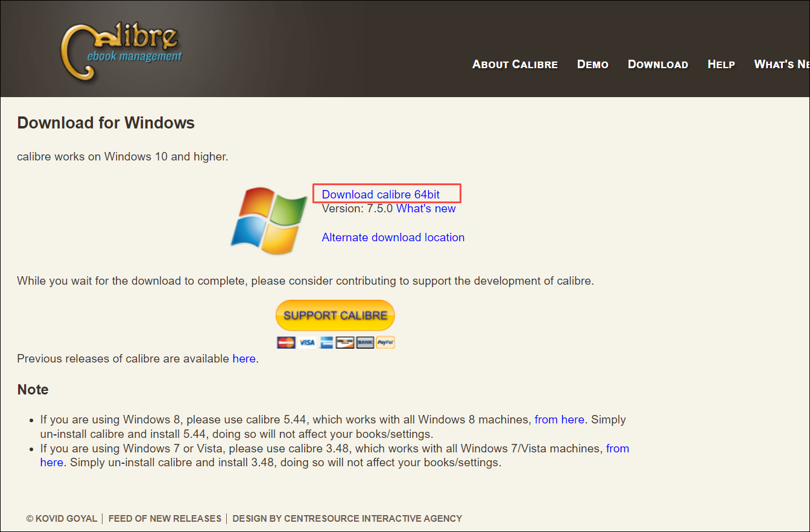This screenshot has height=532, width=810.
Task: Open the Demo navigation item
Action: coord(593,64)
